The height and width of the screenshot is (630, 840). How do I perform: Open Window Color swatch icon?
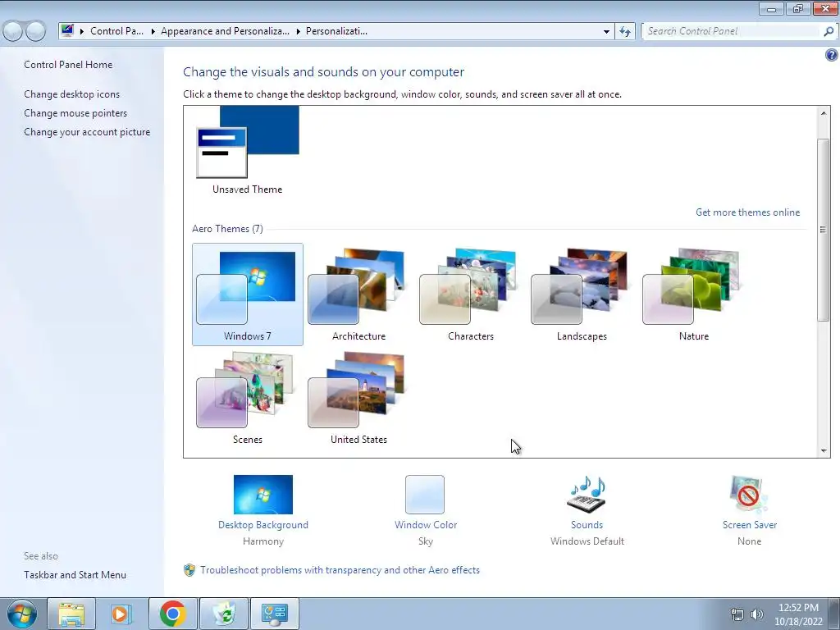pos(425,495)
